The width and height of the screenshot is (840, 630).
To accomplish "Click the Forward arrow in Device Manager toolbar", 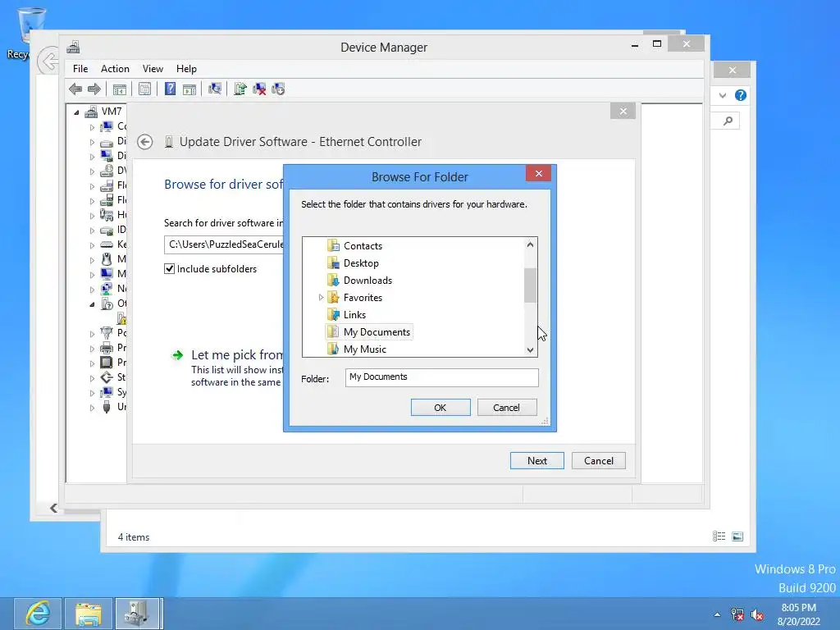I will 94,89.
